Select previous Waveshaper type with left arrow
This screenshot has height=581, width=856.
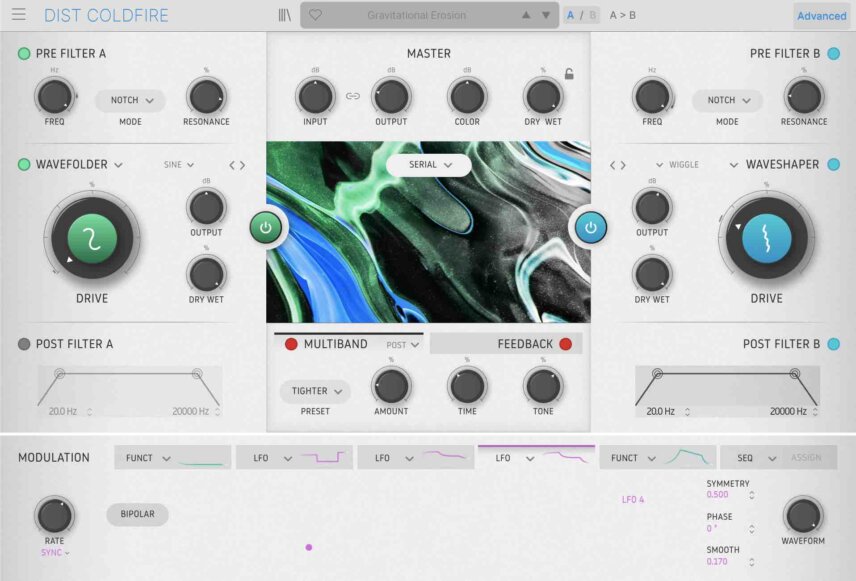613,165
